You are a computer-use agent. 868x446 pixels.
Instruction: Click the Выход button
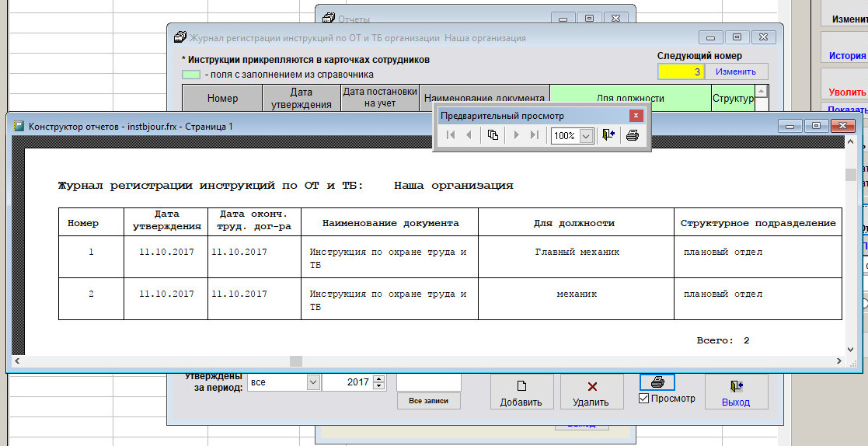(735, 392)
